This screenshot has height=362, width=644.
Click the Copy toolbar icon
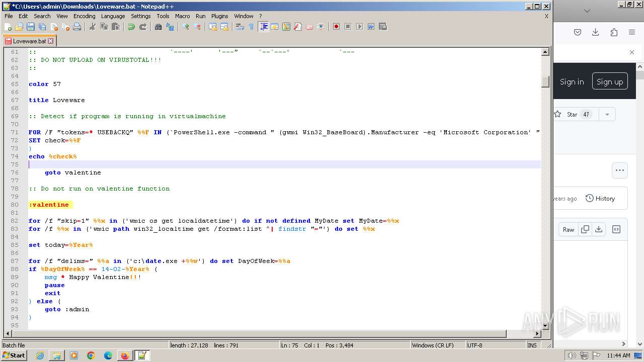pyautogui.click(x=104, y=27)
